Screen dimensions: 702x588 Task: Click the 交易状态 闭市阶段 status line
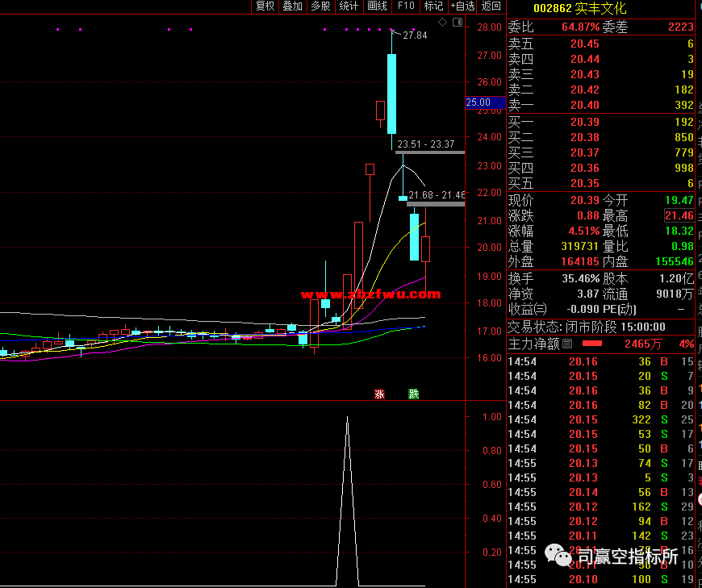click(x=587, y=327)
